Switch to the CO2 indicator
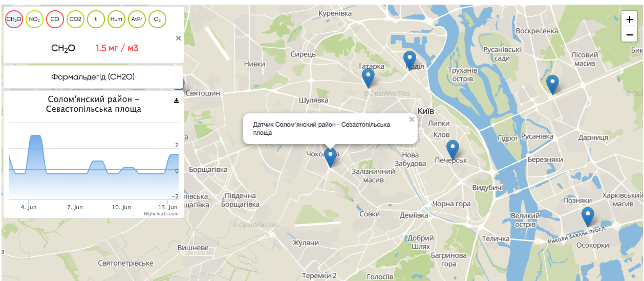Viewport: 644px width, 281px height. click(75, 19)
